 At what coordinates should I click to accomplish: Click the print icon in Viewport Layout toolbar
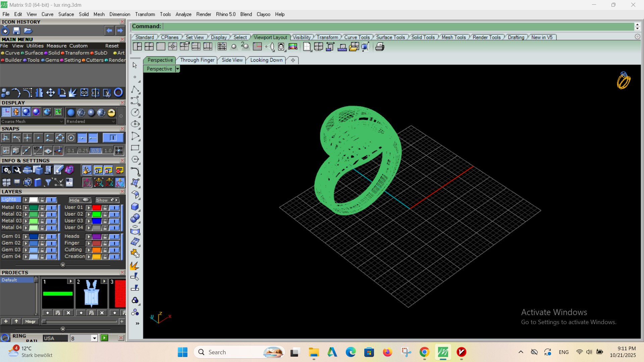(380, 47)
